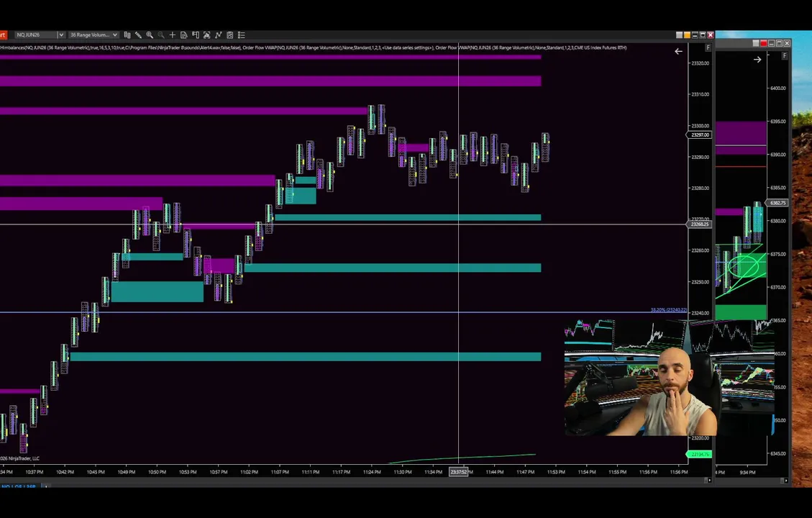Expand the NQ JUN26 instrument dropdown arrow
Screen dimensions: 812x518
tap(60, 35)
